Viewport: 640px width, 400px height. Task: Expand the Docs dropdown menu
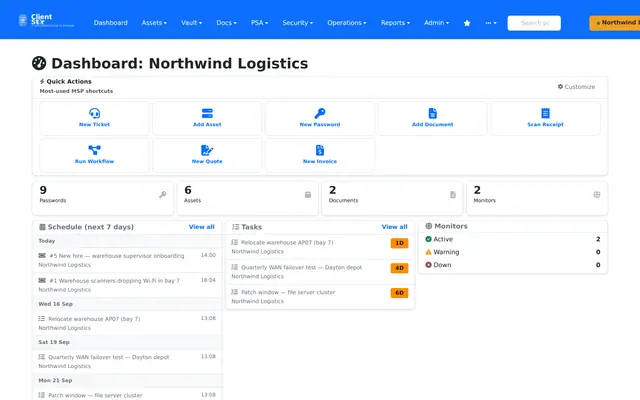(x=227, y=23)
